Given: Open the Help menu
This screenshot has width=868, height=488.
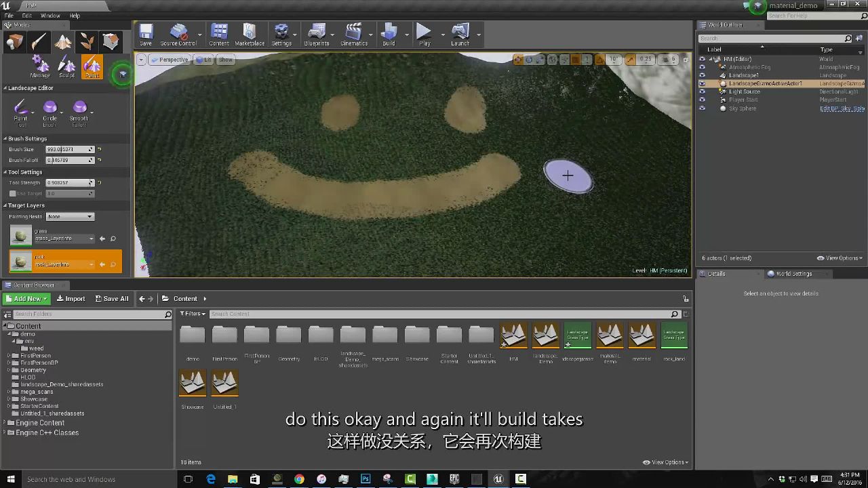Looking at the screenshot, I should (75, 16).
